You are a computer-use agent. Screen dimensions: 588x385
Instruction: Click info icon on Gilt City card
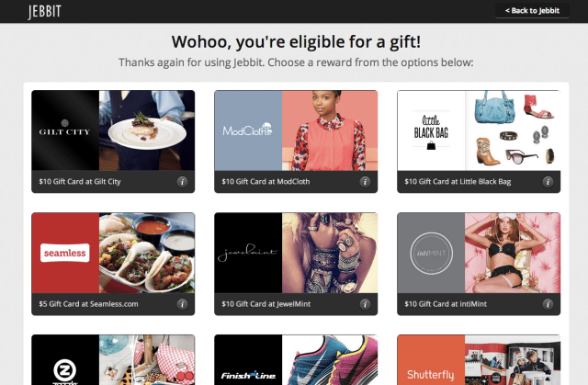(x=182, y=182)
